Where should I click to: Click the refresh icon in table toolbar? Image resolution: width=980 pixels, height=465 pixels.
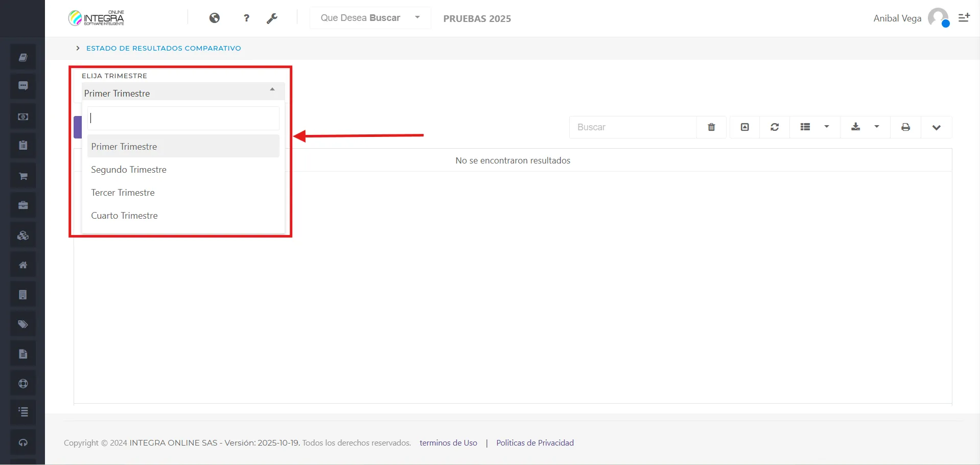point(775,127)
